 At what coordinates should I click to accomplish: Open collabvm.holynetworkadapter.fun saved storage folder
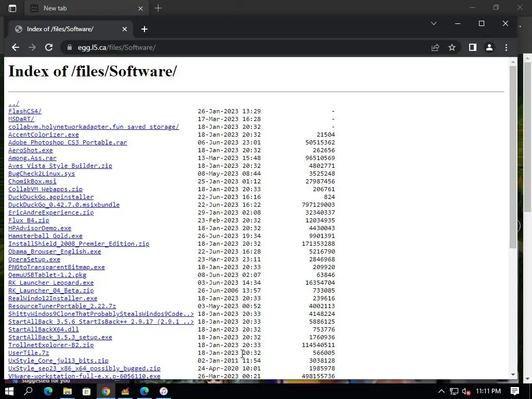pos(94,127)
